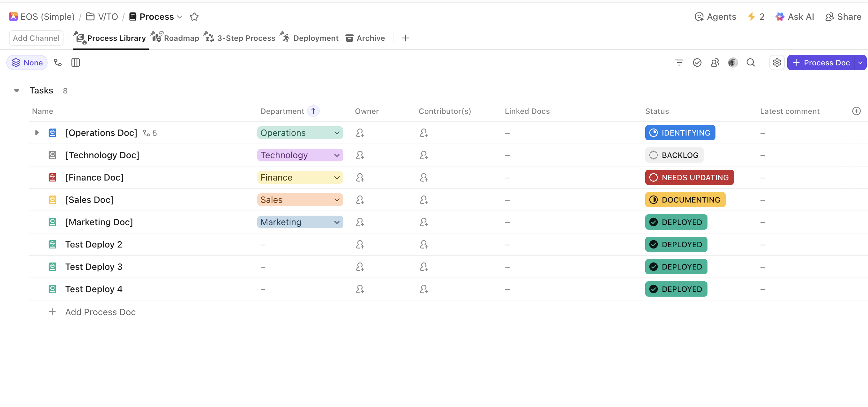Viewport: 868px width, 407px height.
Task: Click the filter icon in toolbar
Action: pos(679,63)
